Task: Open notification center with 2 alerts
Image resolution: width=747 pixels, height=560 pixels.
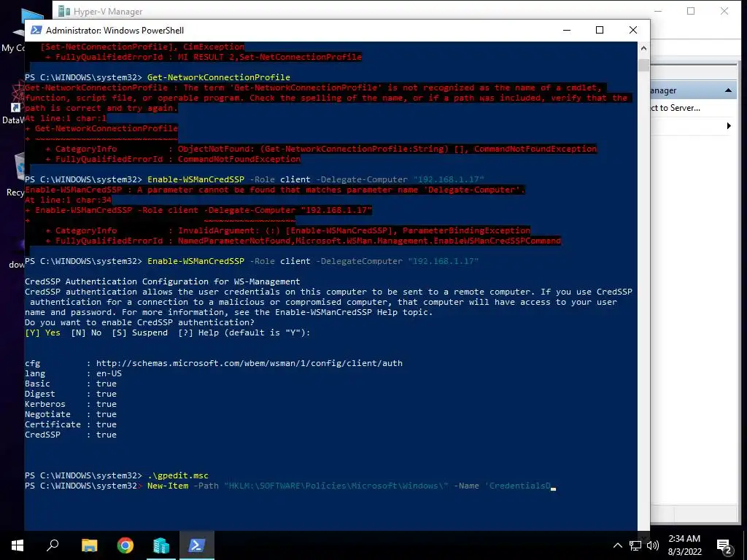Action: 724,546
